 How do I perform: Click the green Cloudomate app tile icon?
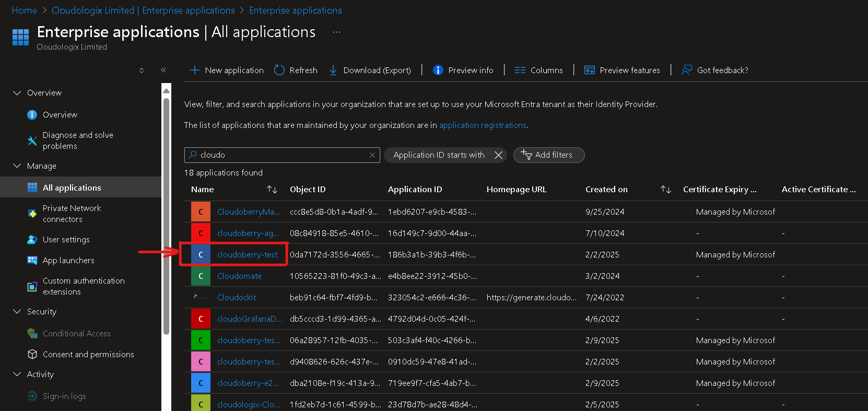tap(201, 276)
